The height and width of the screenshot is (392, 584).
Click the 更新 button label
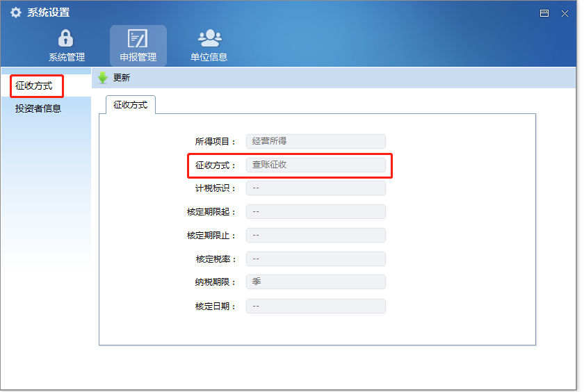pyautogui.click(x=122, y=78)
